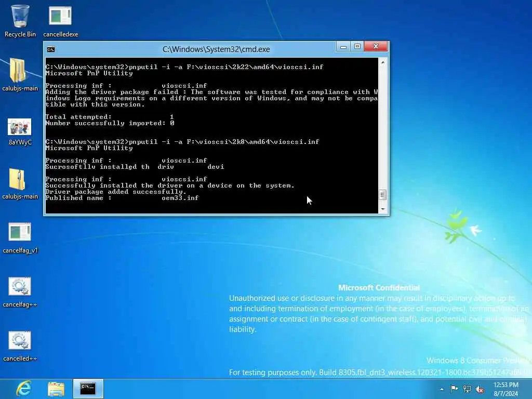Screen dimensions: 532x399
Task: Click the 'Total attempted:' line
Action: [x=110, y=117]
